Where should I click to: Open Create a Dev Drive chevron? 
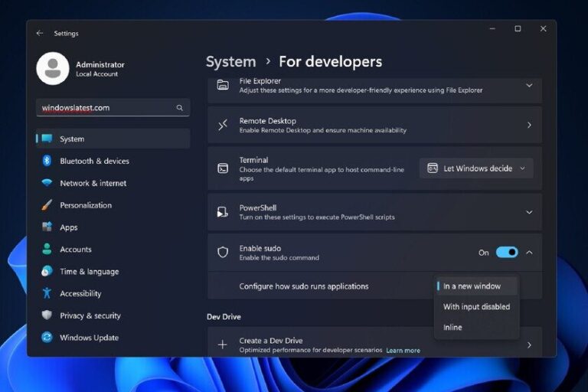[529, 345]
